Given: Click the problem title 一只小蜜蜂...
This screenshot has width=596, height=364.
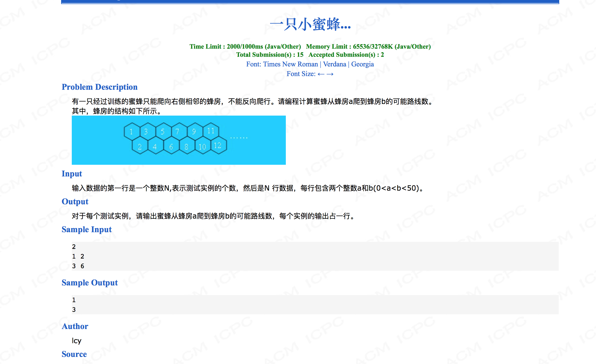Looking at the screenshot, I should point(310,24).
